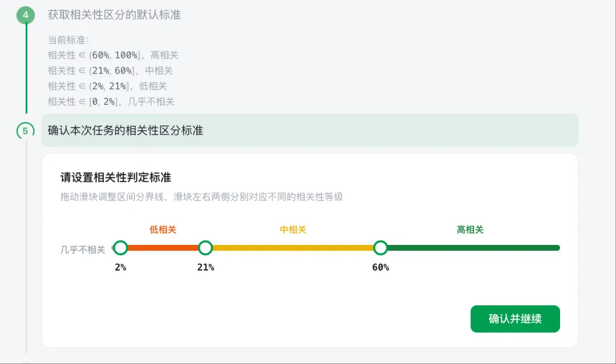Click the slider handle at 60%
The image size is (616, 364).
pyautogui.click(x=380, y=248)
